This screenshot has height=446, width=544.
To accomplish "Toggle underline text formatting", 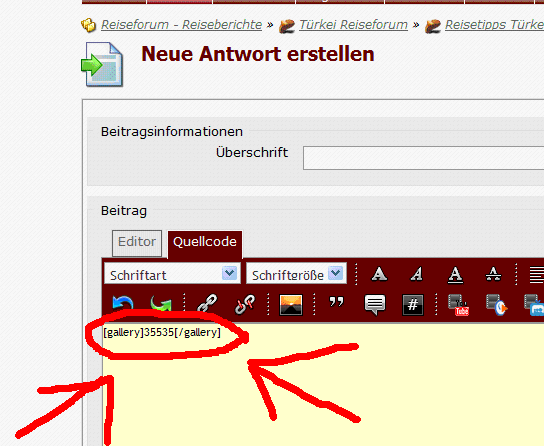I will point(455,275).
